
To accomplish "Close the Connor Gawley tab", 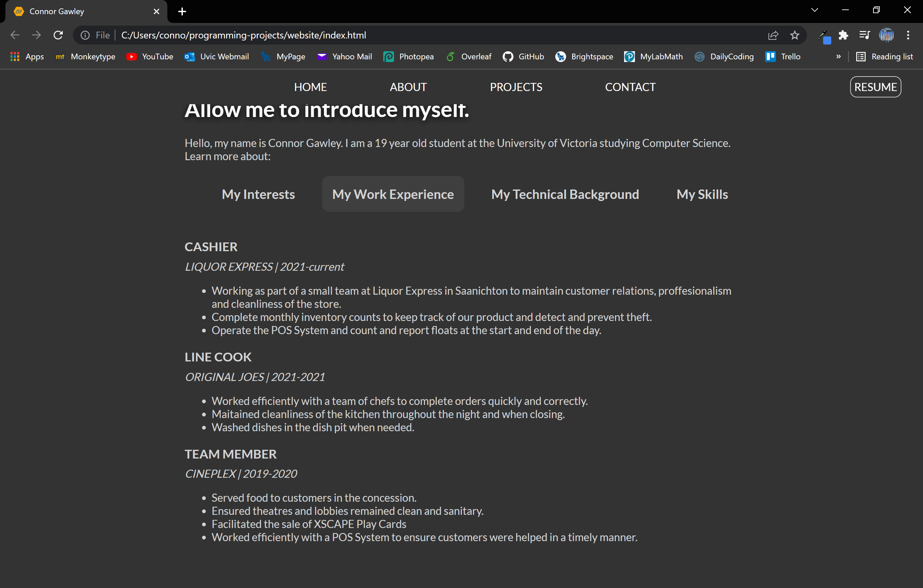I will click(157, 11).
